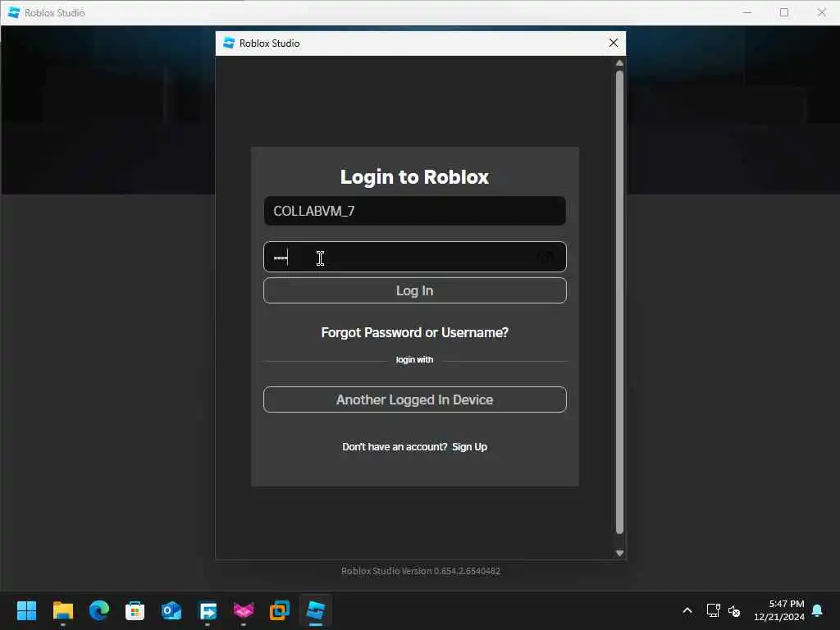The height and width of the screenshot is (630, 840).
Task: Maximize the main Roblox Studio window
Action: (784, 12)
